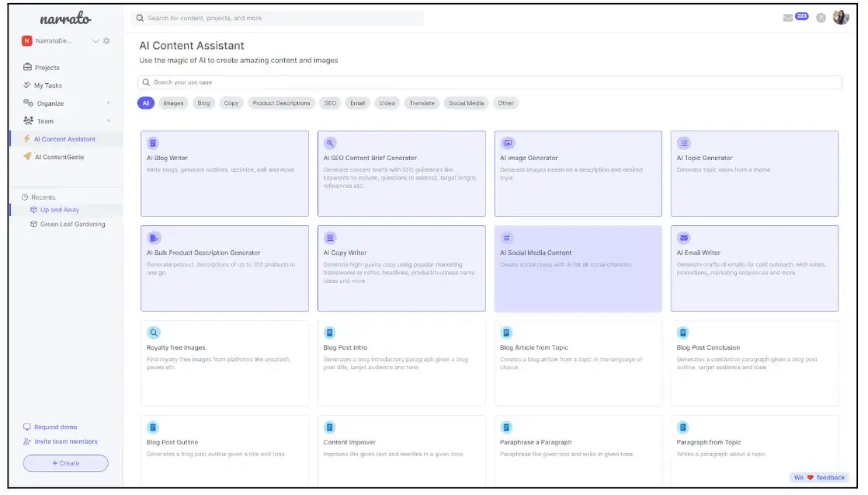Image resolution: width=868 pixels, height=495 pixels.
Task: Click the AI Social Media Content hashtag icon
Action: pos(507,238)
